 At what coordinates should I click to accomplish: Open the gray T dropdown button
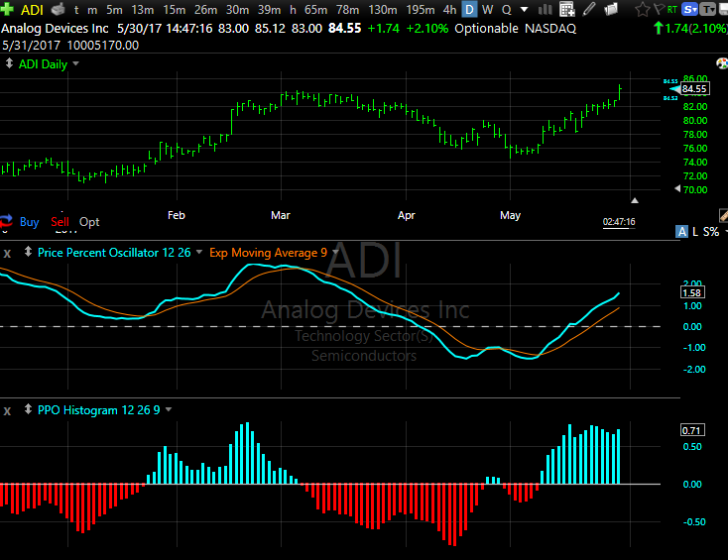click(707, 9)
